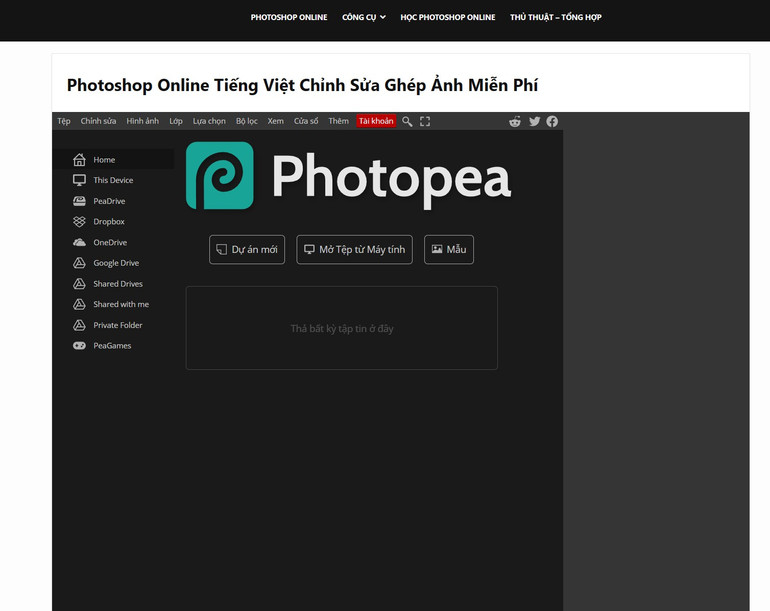This screenshot has width=770, height=611.
Task: Select Google Drive label in sidebar
Action: tap(116, 263)
